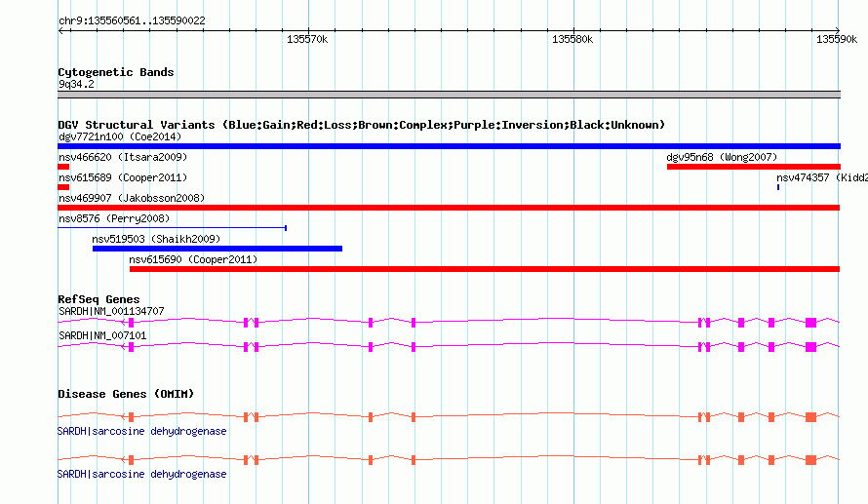868x504 pixels.
Task: Click the Disease Genes (OMIM) heading
Action: (x=126, y=394)
